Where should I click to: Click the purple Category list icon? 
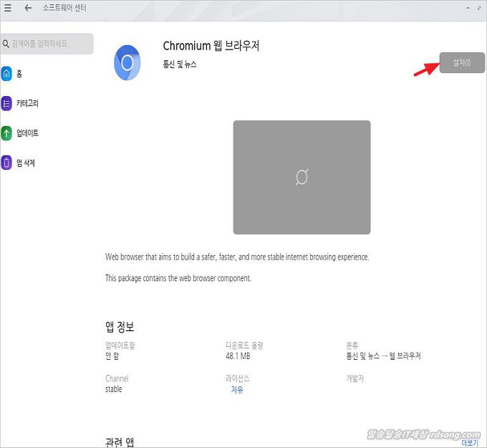(6, 103)
